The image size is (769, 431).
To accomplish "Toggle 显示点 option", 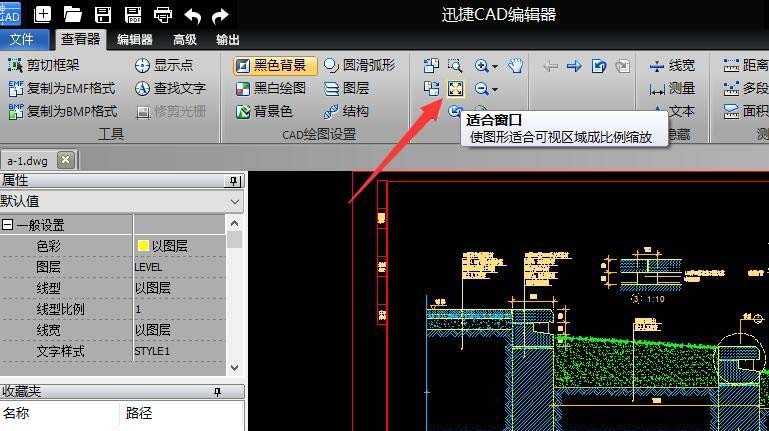I will [163, 65].
